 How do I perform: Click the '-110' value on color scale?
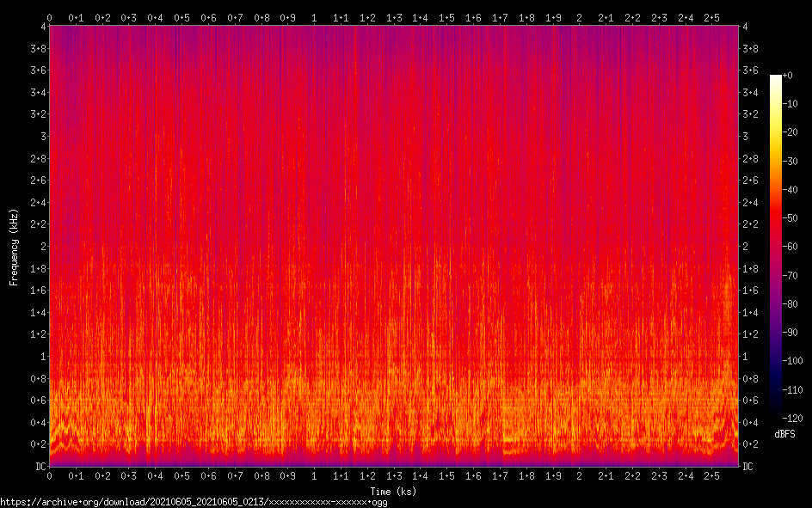tap(792, 390)
